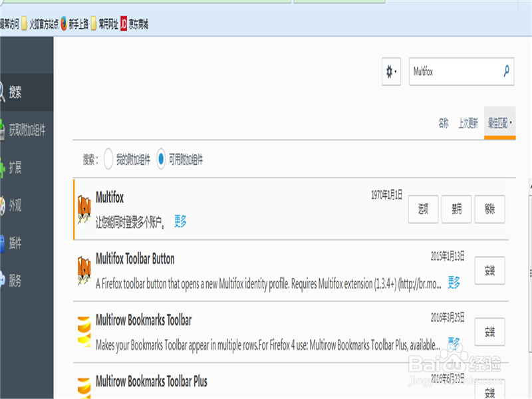Select the 我的附加组件 radio button

108,159
